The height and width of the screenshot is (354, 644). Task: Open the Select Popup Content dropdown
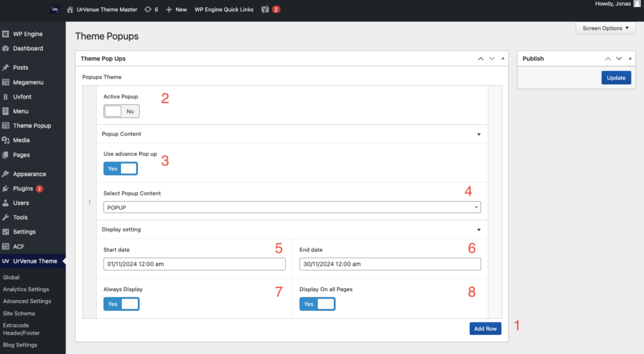point(292,207)
